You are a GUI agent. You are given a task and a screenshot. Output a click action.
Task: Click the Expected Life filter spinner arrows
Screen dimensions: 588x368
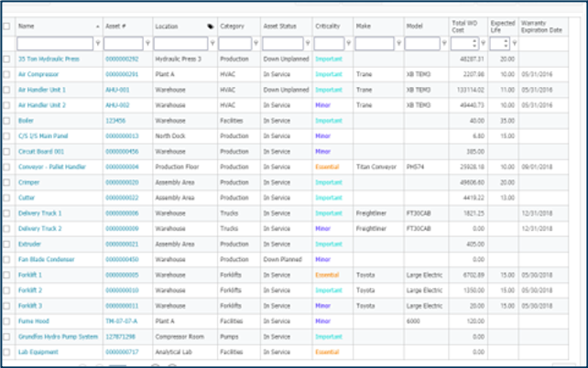pyautogui.click(x=506, y=43)
